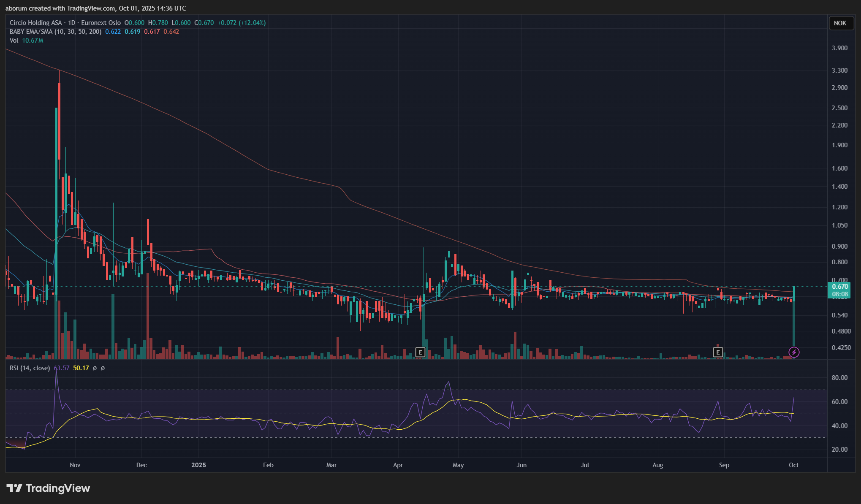The width and height of the screenshot is (861, 504).
Task: Click the Oct label on the time axis
Action: (793, 465)
